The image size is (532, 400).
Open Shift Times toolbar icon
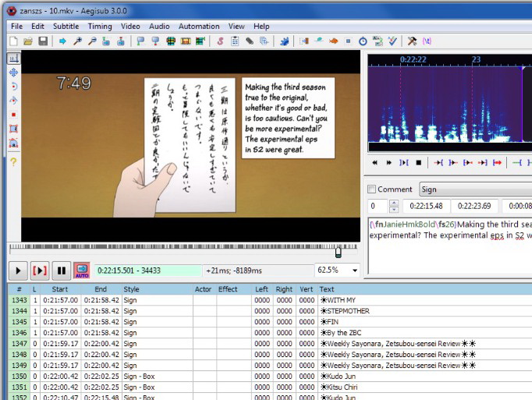304,41
